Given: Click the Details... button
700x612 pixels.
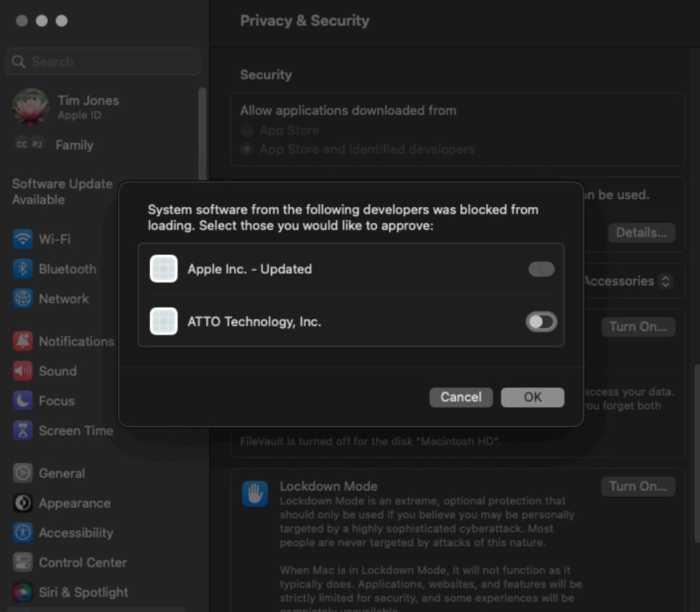Looking at the screenshot, I should tap(641, 232).
